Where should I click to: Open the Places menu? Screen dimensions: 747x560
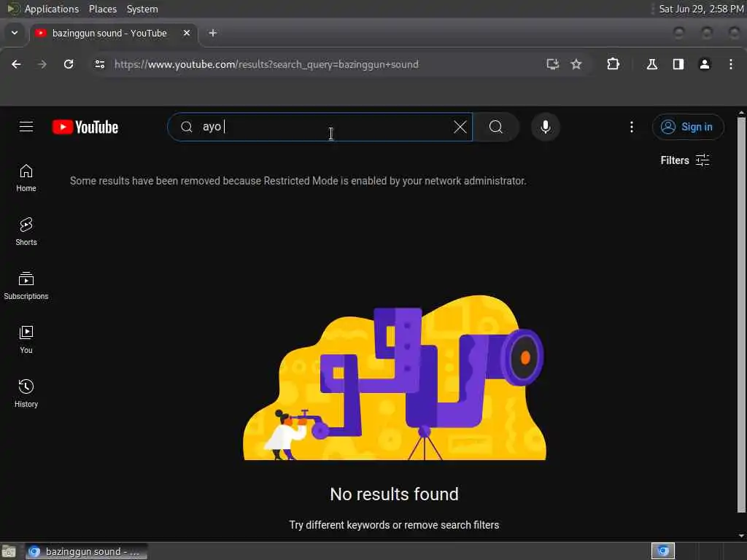[103, 9]
